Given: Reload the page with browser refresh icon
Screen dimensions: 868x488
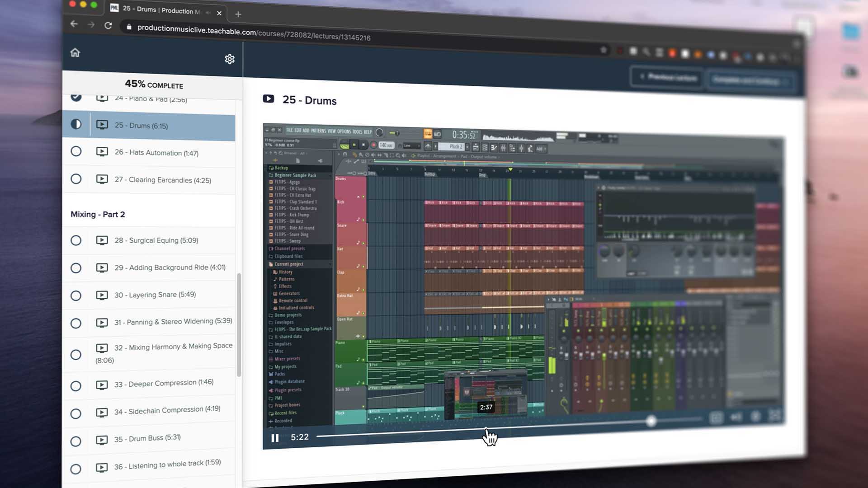Looking at the screenshot, I should point(108,25).
